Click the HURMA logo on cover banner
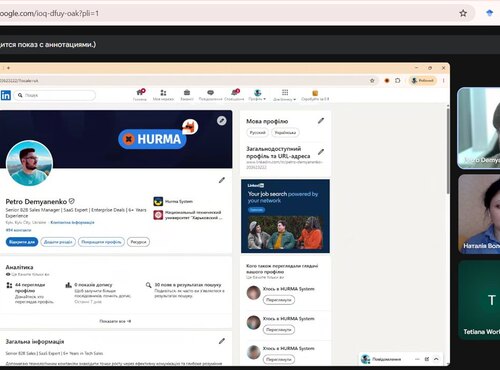500x370 pixels. (153, 139)
